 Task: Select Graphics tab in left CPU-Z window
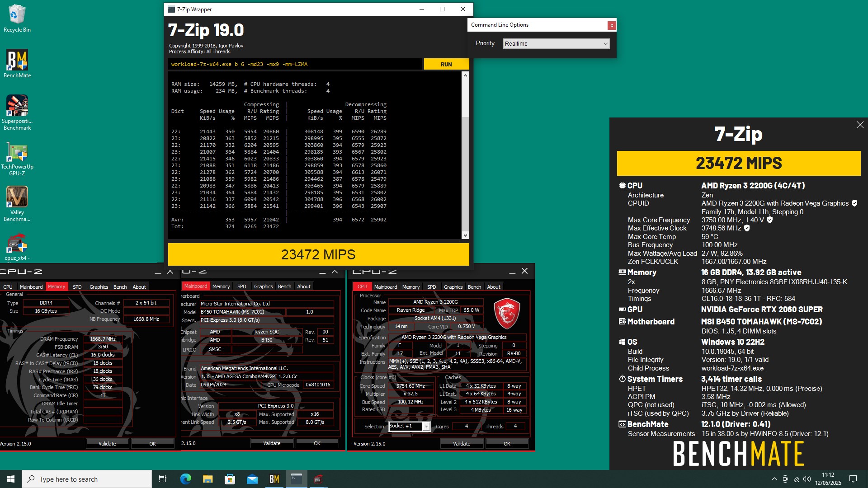99,287
